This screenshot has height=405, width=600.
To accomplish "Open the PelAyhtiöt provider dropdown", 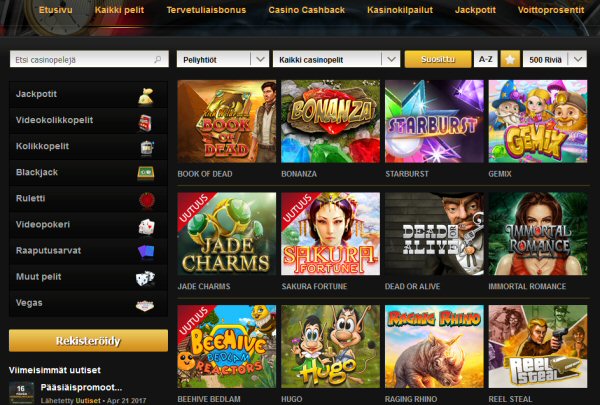I will [x=223, y=59].
